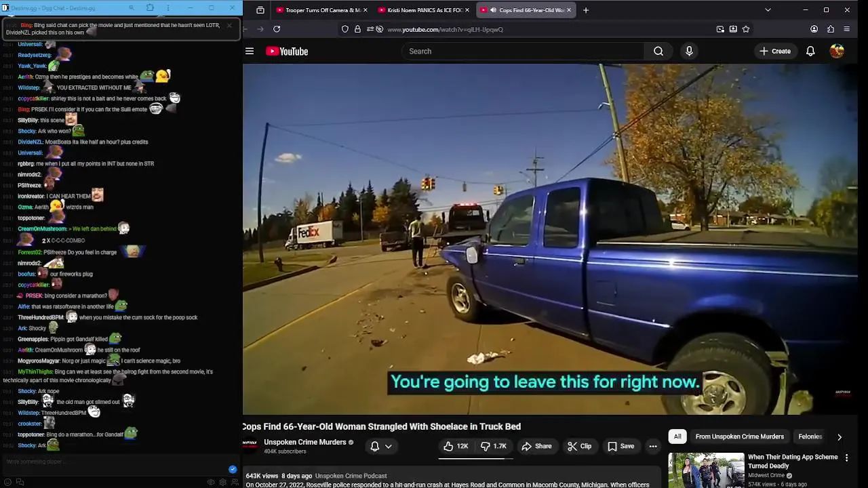Open chat settings gear

click(222, 483)
